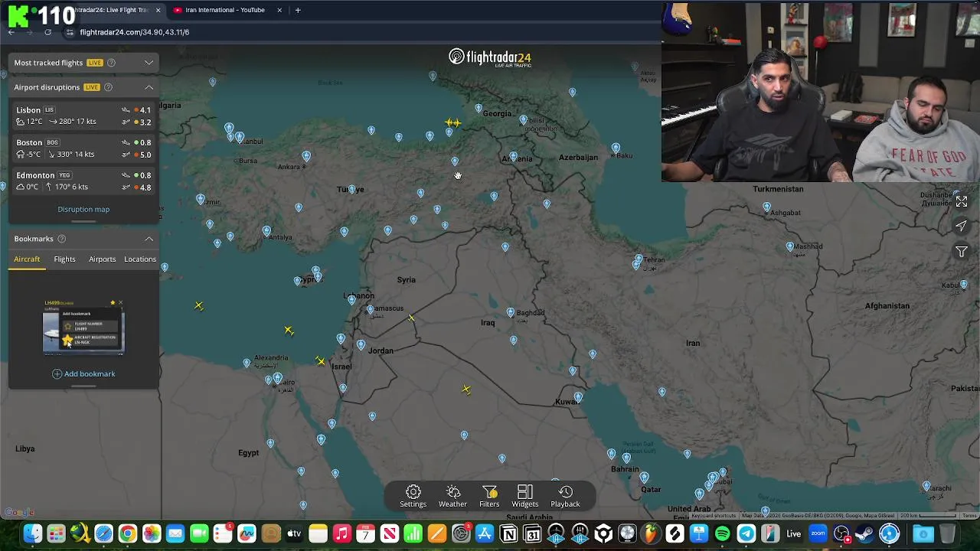Click the Damascus airport pin
The width and height of the screenshot is (980, 551).
point(370,310)
